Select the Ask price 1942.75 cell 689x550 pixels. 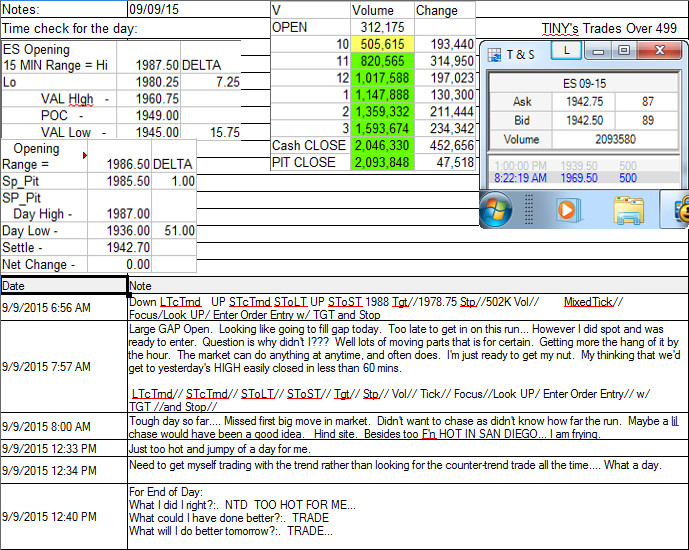pyautogui.click(x=584, y=101)
